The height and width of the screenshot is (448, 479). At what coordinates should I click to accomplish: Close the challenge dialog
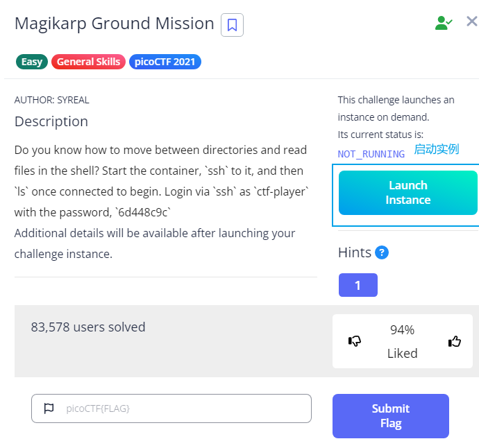pyautogui.click(x=471, y=21)
